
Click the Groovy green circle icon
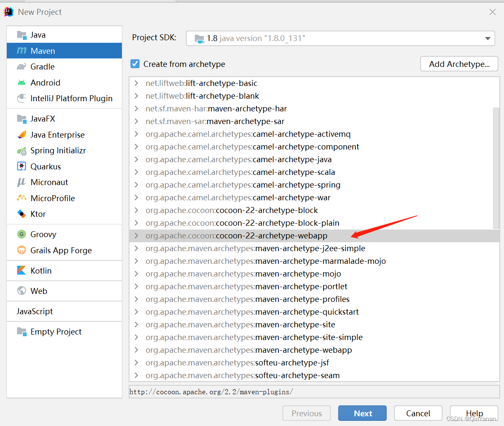point(22,234)
